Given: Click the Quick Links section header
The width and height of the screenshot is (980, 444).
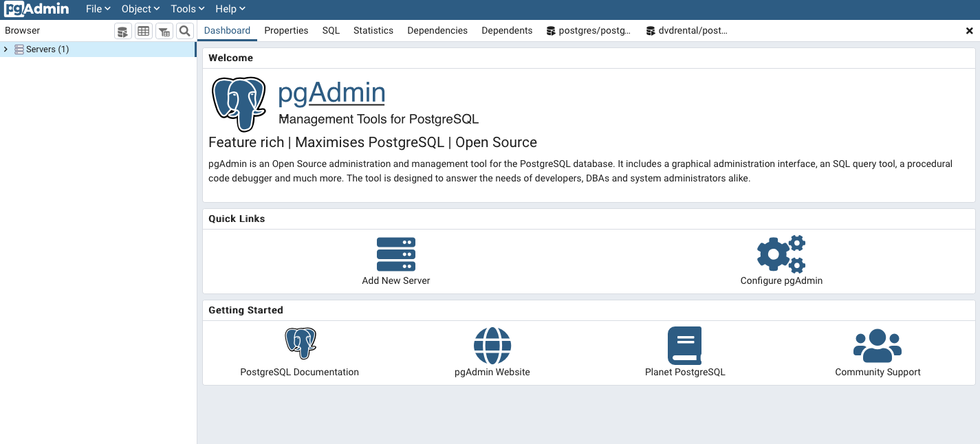Looking at the screenshot, I should [237, 219].
